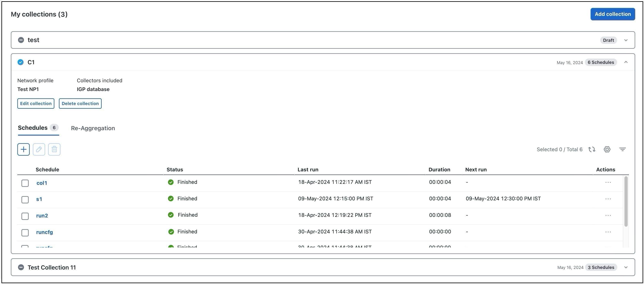Click duration '00:00:08' in run2 row
Screen dimensions: 644x284
point(440,215)
